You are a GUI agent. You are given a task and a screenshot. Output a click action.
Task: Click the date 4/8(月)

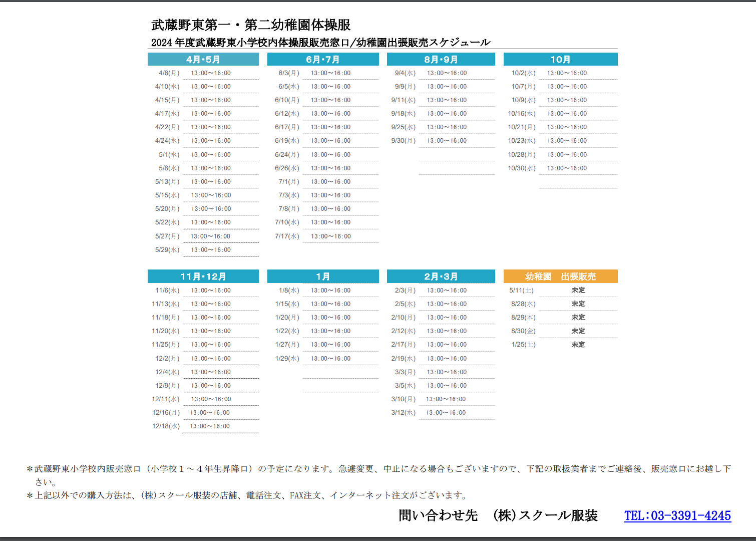click(x=169, y=73)
